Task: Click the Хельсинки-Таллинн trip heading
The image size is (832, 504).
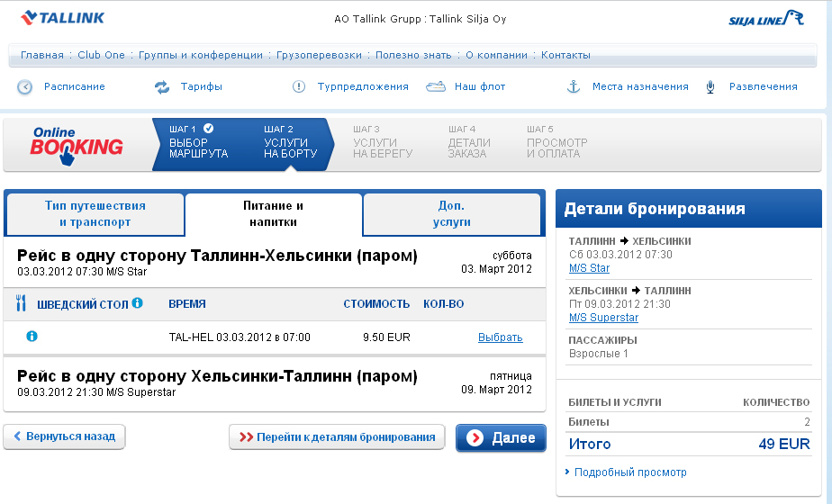Action: tap(217, 376)
